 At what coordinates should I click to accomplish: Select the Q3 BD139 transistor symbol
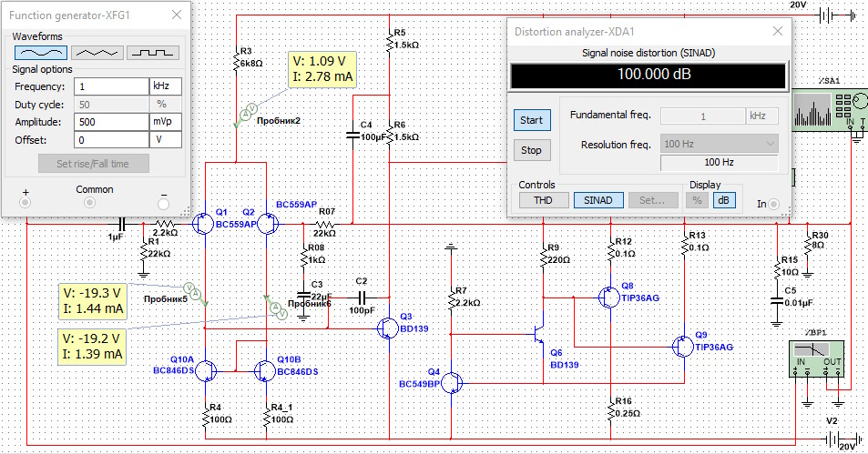click(x=390, y=328)
